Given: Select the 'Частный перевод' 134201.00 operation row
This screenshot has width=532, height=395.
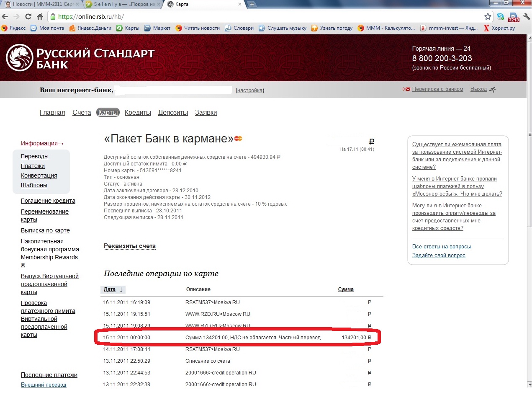Looking at the screenshot, I should [237, 338].
